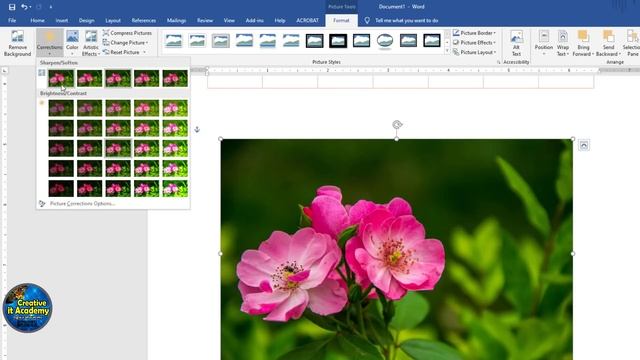Image resolution: width=640 pixels, height=360 pixels.
Task: Apply the oval picture style
Action: point(385,41)
